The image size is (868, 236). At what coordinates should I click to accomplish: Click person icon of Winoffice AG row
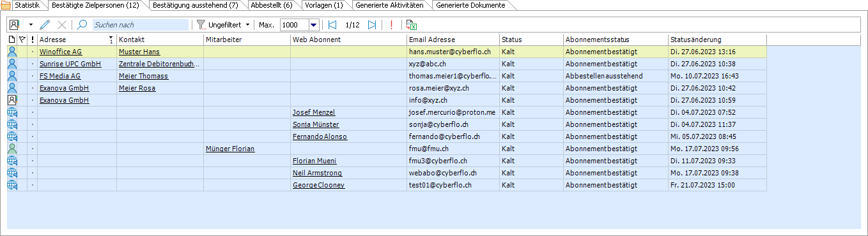(12, 52)
